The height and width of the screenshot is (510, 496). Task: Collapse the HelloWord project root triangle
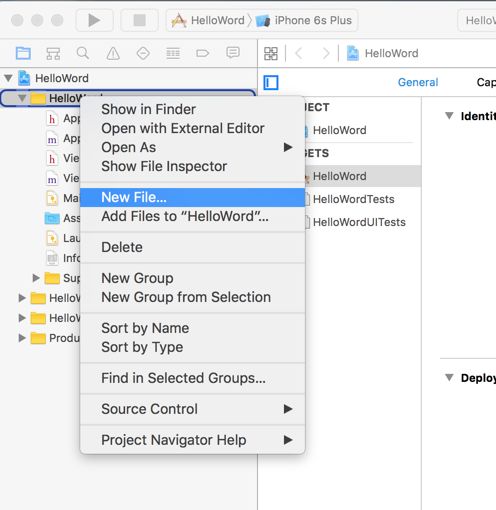coord(8,78)
